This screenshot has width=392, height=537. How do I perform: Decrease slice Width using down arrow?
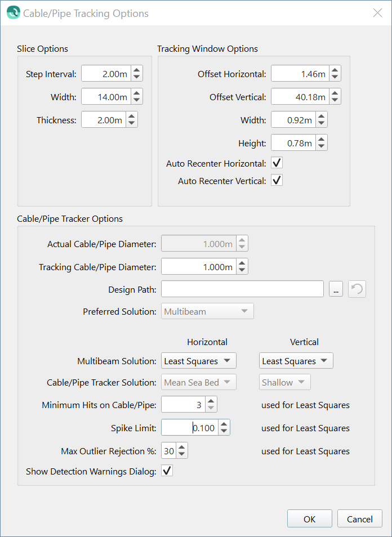(x=136, y=100)
